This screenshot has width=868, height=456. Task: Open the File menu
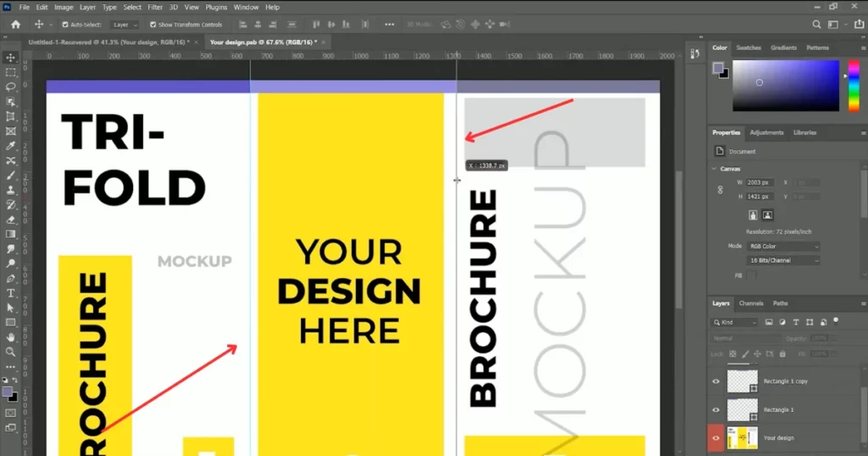click(x=25, y=7)
